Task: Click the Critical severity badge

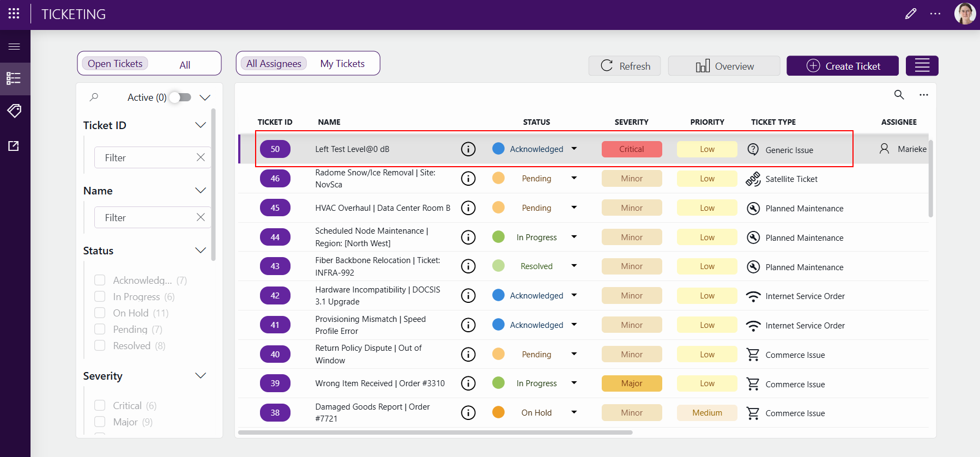Action: (632, 149)
